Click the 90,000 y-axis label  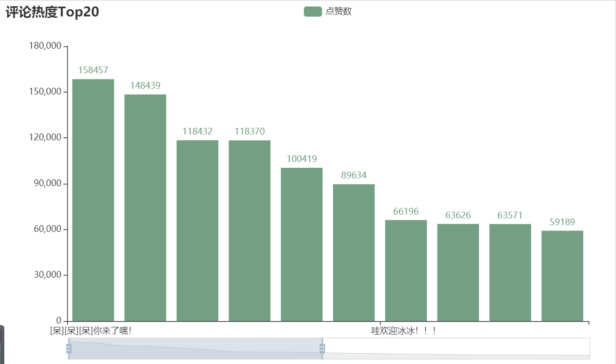47,184
